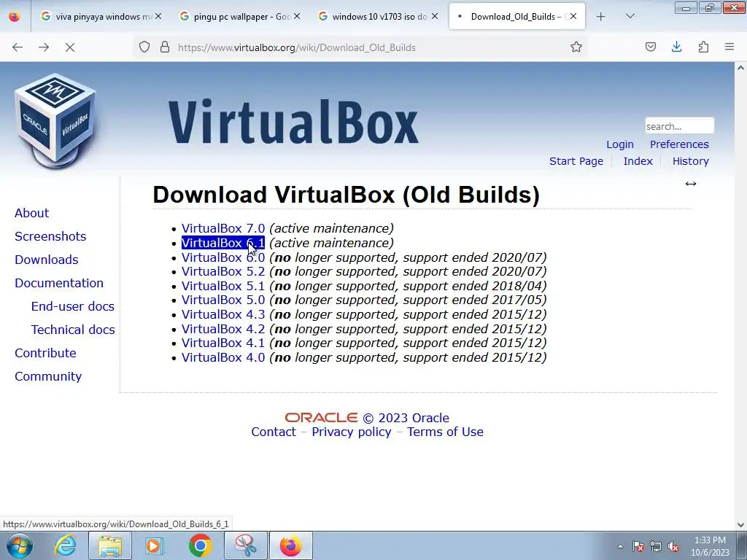Click the VirtualBox search box

(679, 126)
